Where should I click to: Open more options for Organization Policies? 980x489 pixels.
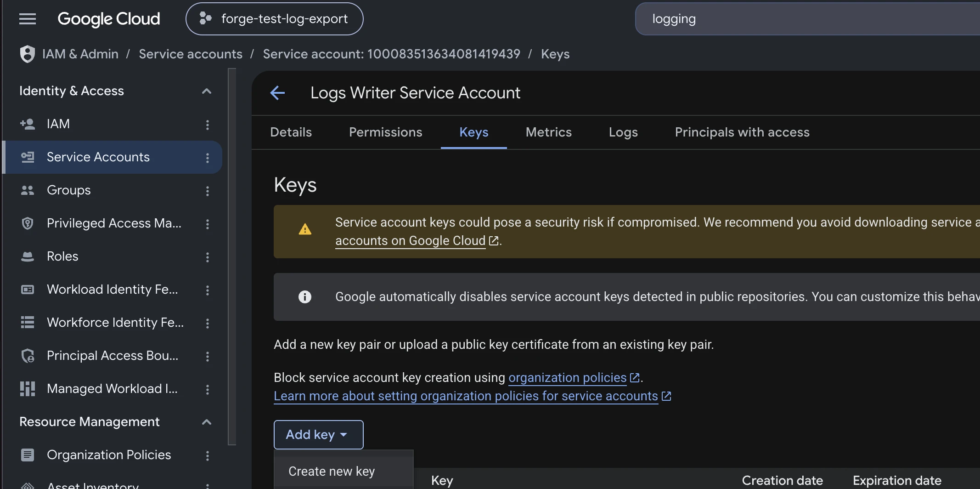point(208,455)
